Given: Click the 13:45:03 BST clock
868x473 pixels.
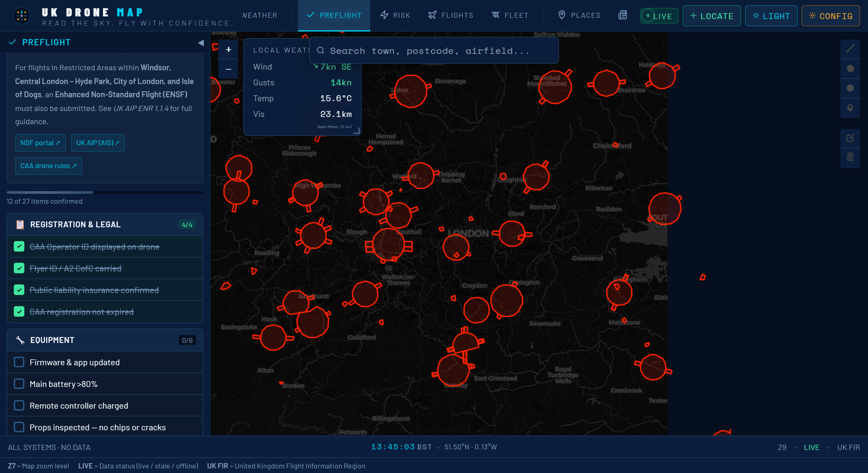Looking at the screenshot, I should [401, 447].
